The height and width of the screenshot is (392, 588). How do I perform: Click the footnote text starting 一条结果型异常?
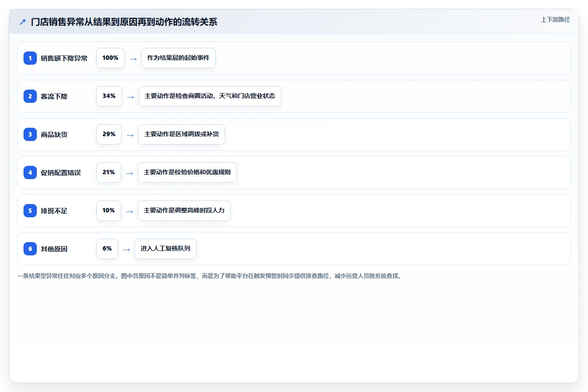coord(209,276)
